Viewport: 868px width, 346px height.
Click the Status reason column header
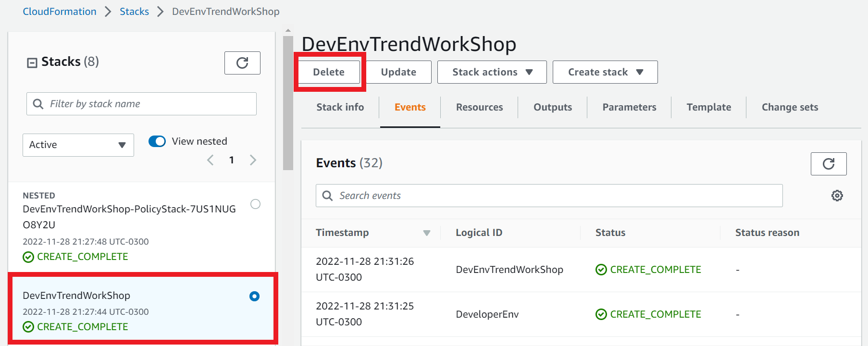click(768, 233)
